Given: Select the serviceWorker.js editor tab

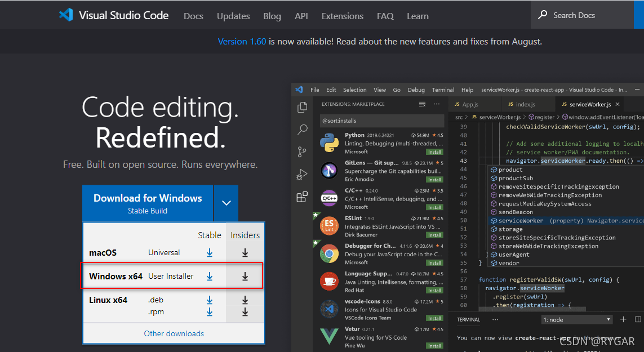Looking at the screenshot, I should [590, 104].
